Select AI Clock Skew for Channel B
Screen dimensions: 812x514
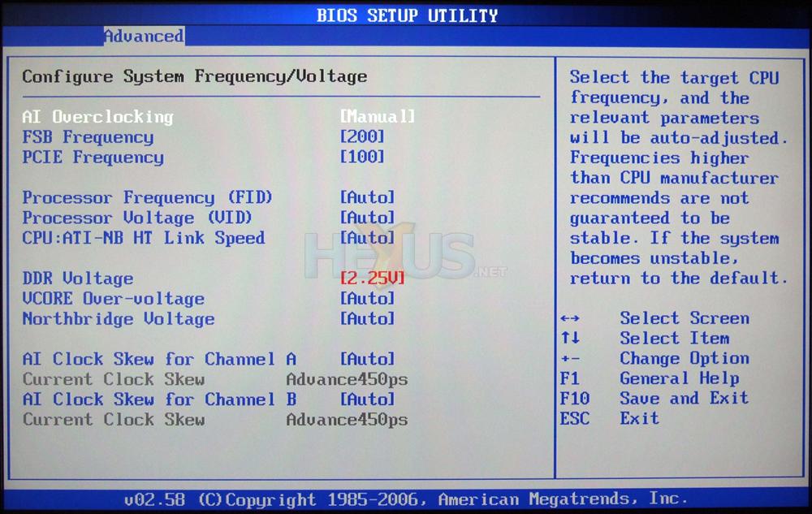point(159,400)
